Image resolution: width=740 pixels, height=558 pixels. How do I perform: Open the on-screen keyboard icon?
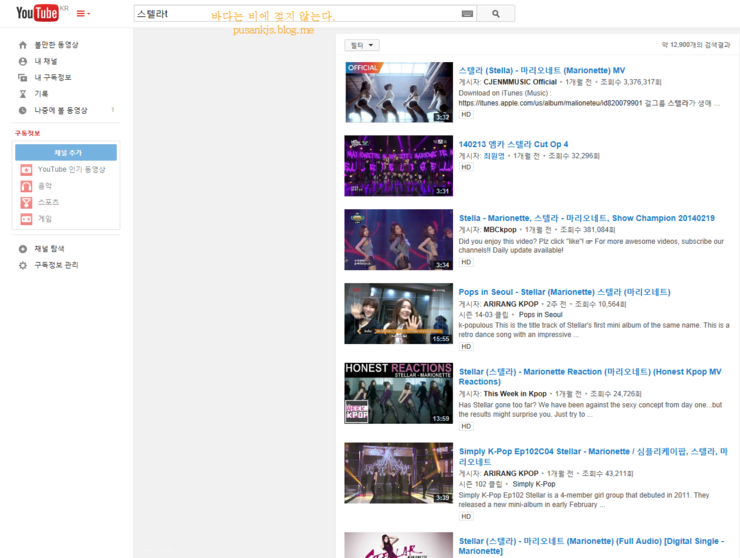467,14
